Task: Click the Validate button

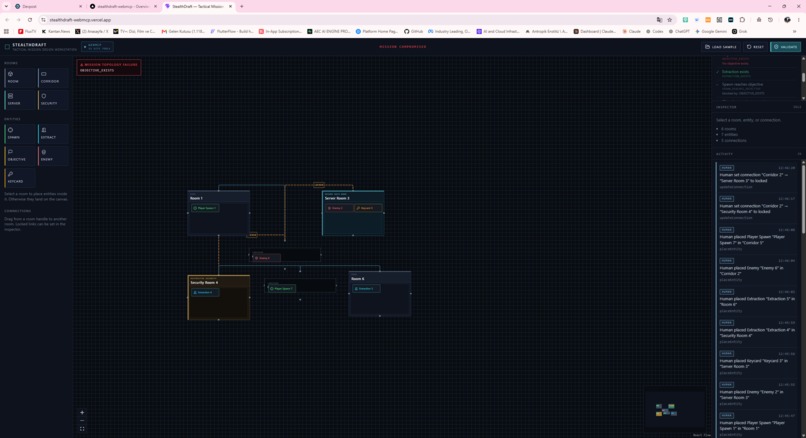Action: coord(785,47)
